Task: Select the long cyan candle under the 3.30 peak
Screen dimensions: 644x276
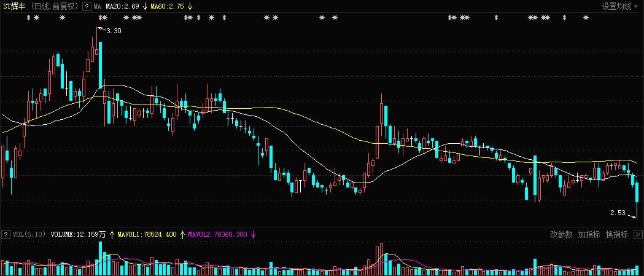Action: click(x=100, y=65)
